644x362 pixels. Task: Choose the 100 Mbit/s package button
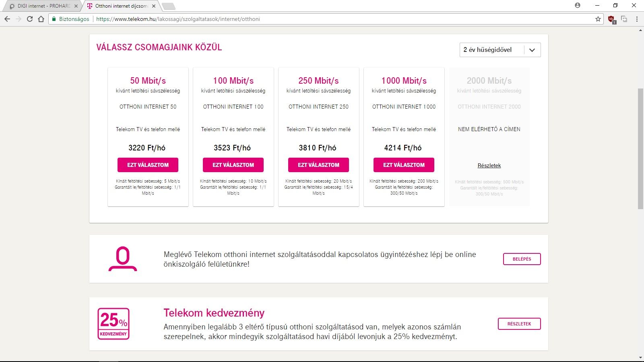coord(233,165)
